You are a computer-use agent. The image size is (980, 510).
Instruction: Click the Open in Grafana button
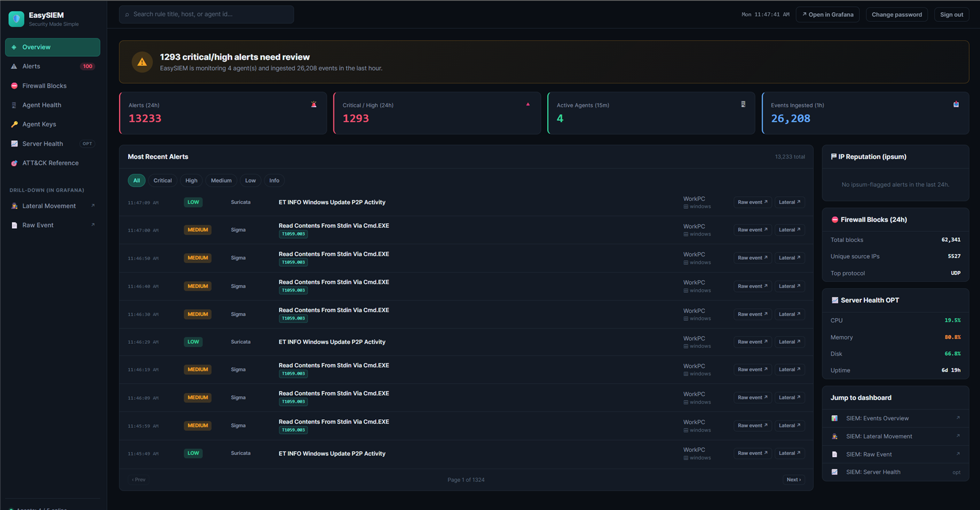828,14
